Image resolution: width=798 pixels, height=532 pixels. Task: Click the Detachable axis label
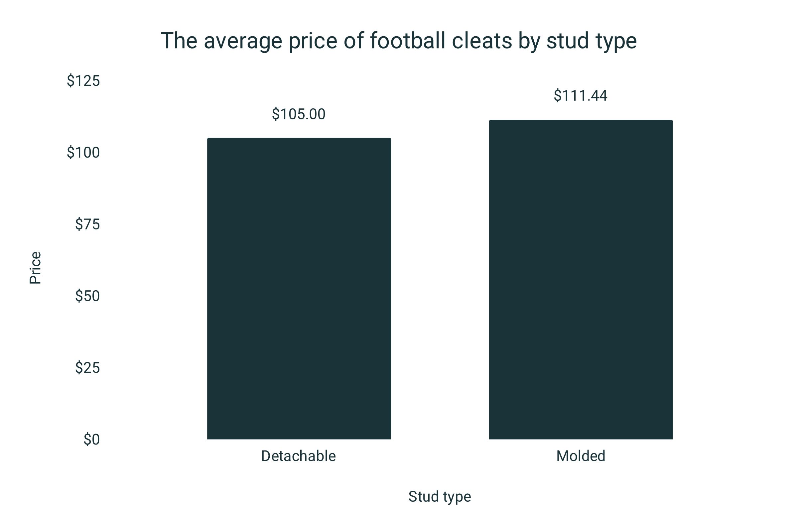(x=299, y=456)
